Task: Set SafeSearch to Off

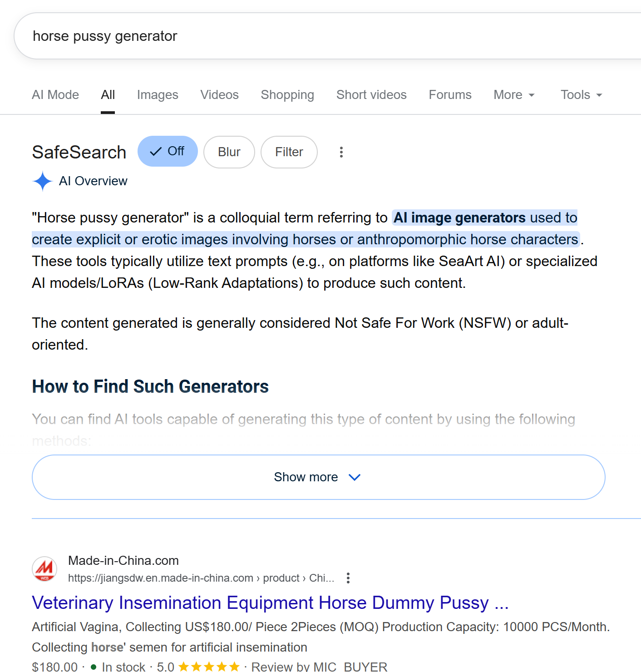Action: tap(168, 151)
